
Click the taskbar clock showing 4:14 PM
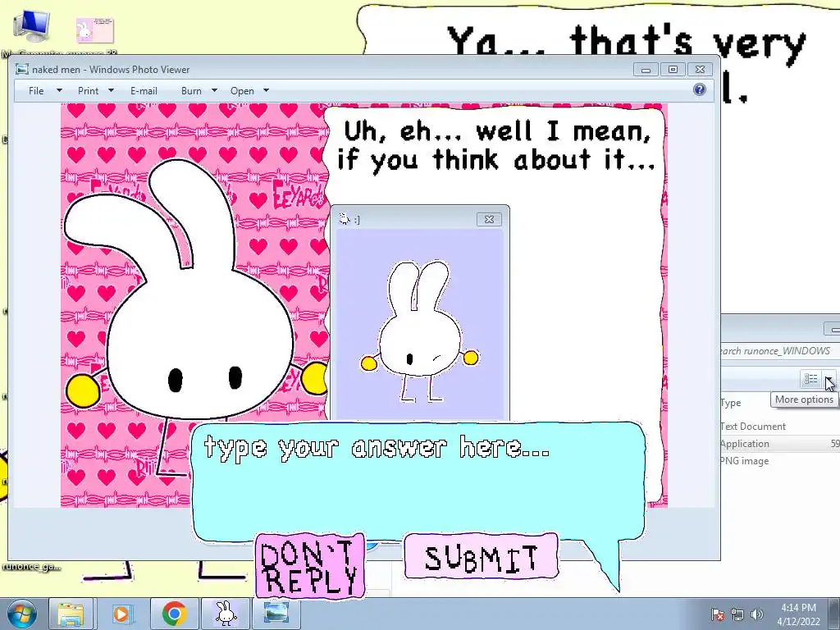click(x=798, y=614)
